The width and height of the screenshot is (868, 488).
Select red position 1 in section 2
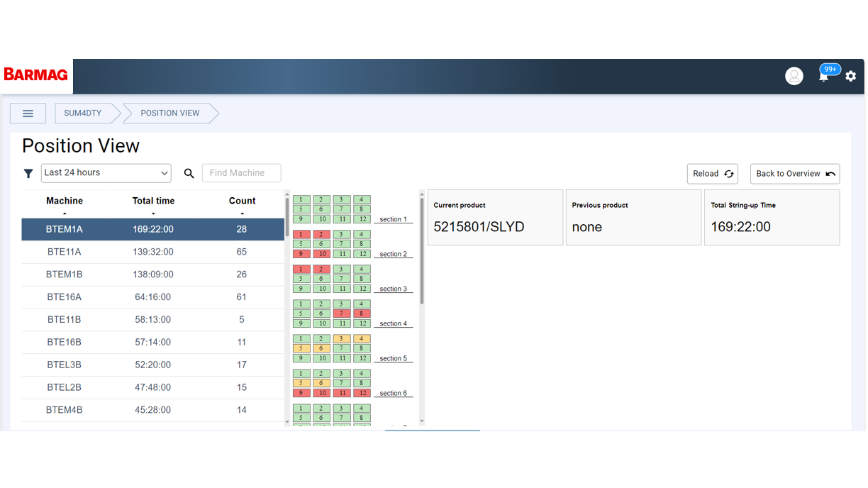[301, 234]
